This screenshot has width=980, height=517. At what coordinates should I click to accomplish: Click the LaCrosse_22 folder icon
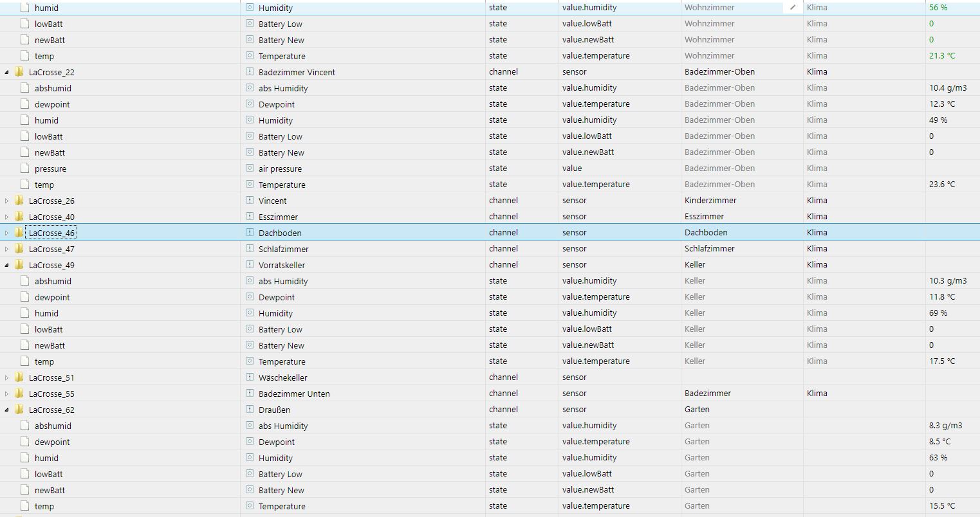click(19, 71)
